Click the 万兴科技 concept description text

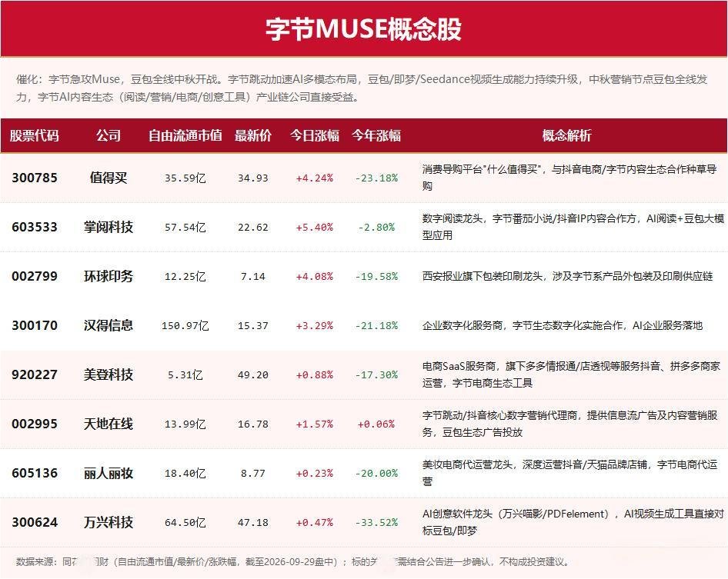tap(573, 522)
